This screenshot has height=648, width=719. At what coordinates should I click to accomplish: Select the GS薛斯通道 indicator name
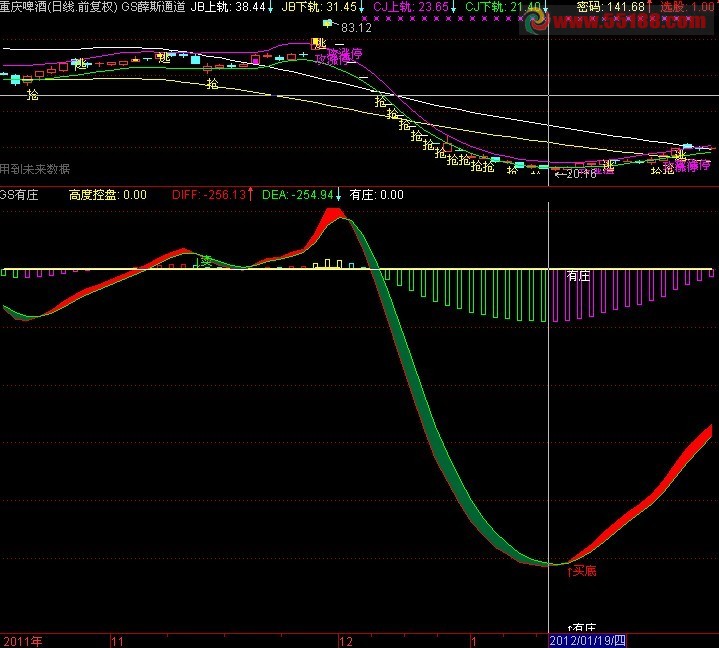point(154,7)
